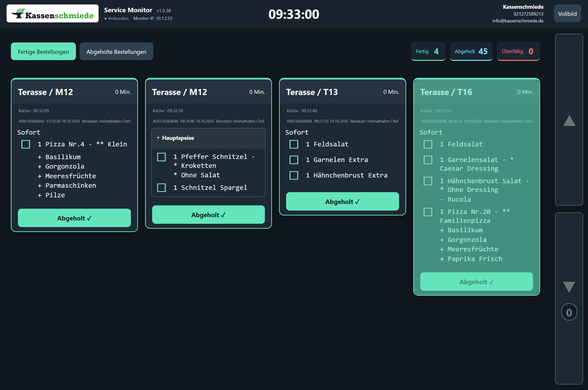Click the Monitor-IP: 10.1.2.53 text
This screenshot has width=588, height=390.
coord(153,18)
